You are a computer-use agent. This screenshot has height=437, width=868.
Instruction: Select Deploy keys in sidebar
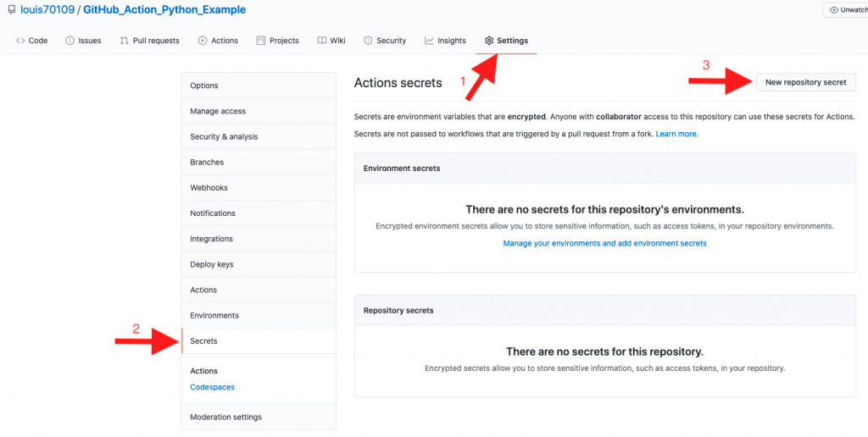(x=259, y=264)
